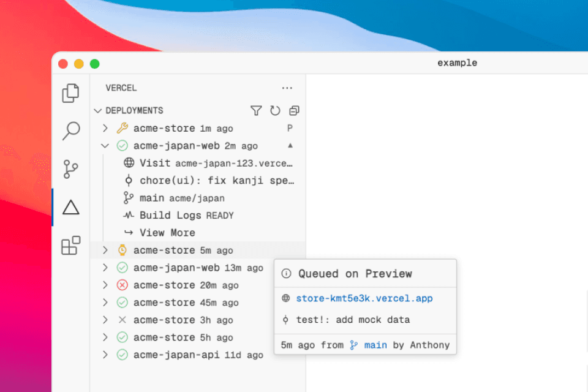Open Build Logs READY item
588x392 pixels.
coord(186,216)
